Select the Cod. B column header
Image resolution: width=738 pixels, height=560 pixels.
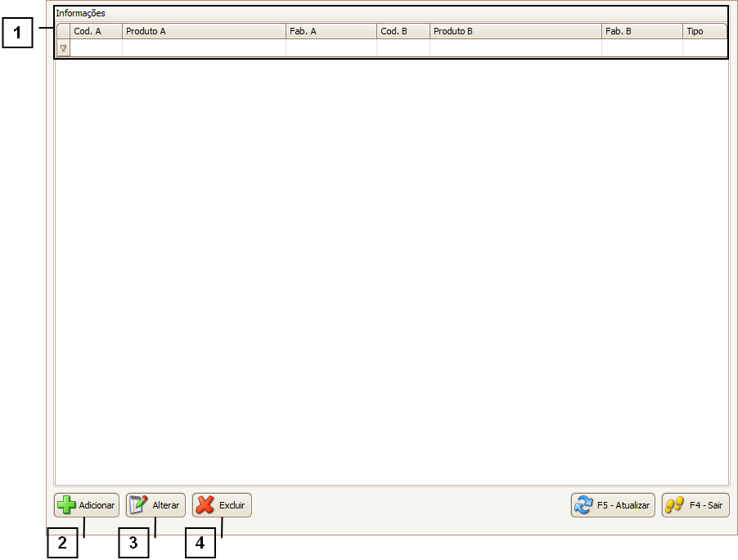click(403, 31)
